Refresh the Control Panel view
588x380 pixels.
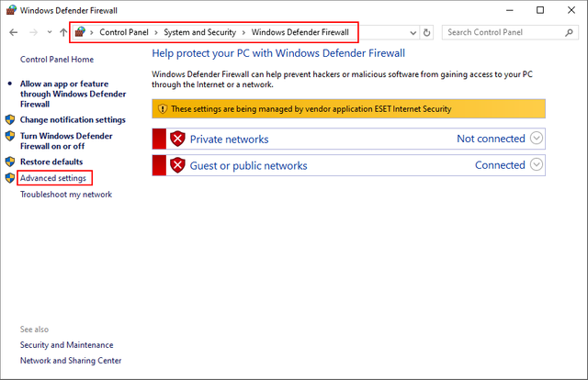pyautogui.click(x=426, y=33)
